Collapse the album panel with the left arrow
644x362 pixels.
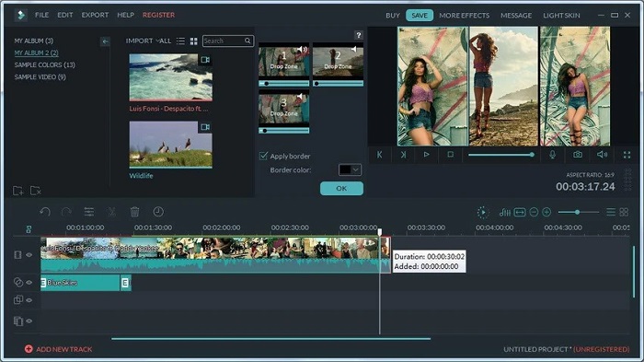tap(105, 41)
